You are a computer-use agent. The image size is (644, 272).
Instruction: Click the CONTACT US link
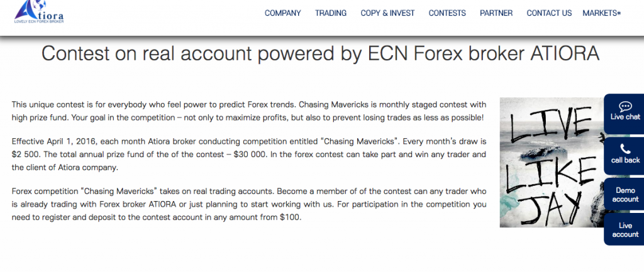549,13
